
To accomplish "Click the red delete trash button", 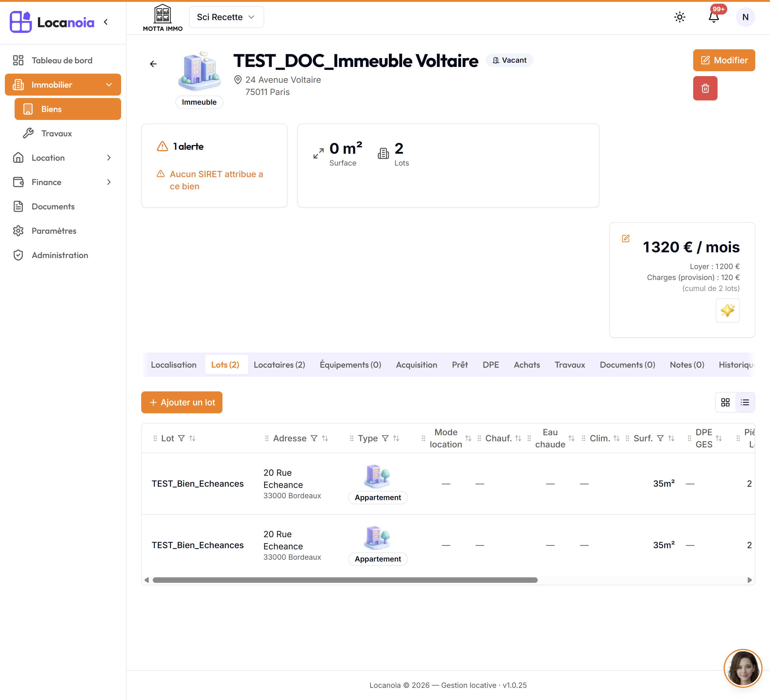I will 705,88.
